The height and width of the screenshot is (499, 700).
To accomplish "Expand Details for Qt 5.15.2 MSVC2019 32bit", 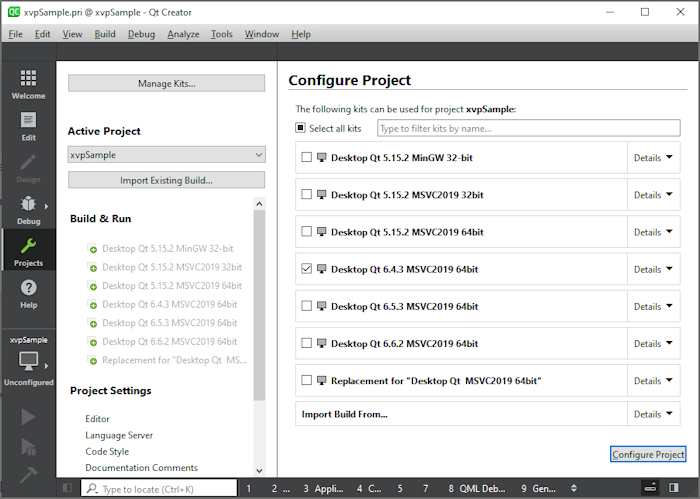I will [653, 195].
